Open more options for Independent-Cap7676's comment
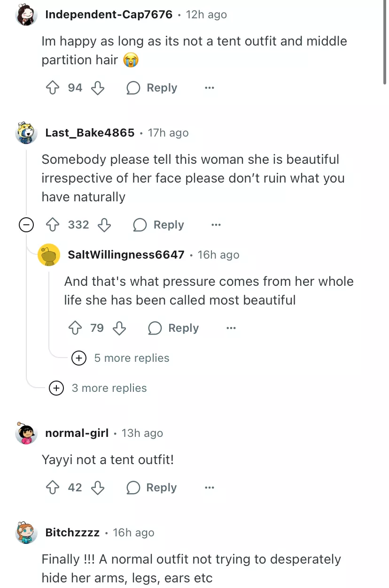The width and height of the screenshot is (389, 588). (x=210, y=88)
